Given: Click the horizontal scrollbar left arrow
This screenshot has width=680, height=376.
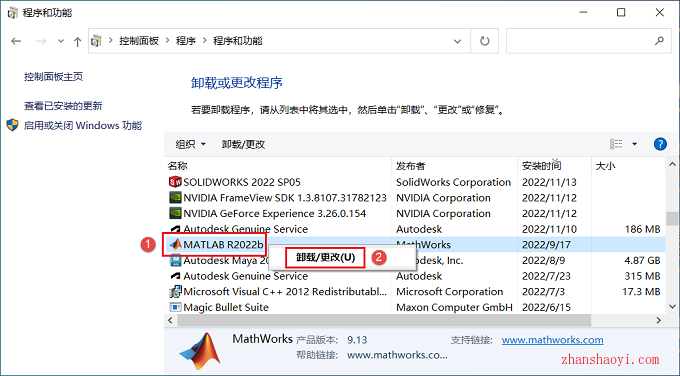Looking at the screenshot, I should pyautogui.click(x=170, y=320).
